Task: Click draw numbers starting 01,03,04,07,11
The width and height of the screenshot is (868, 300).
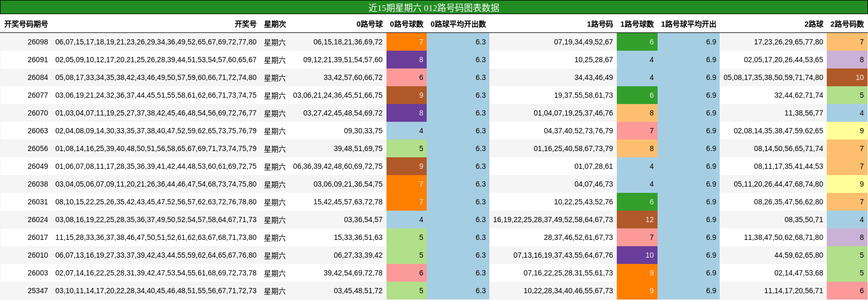Action: (x=156, y=113)
